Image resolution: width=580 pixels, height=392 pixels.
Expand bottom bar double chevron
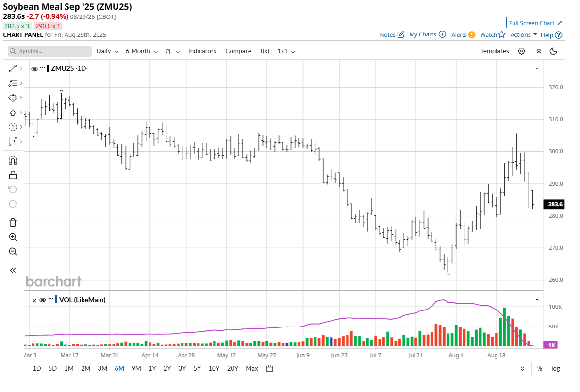[x=522, y=369]
